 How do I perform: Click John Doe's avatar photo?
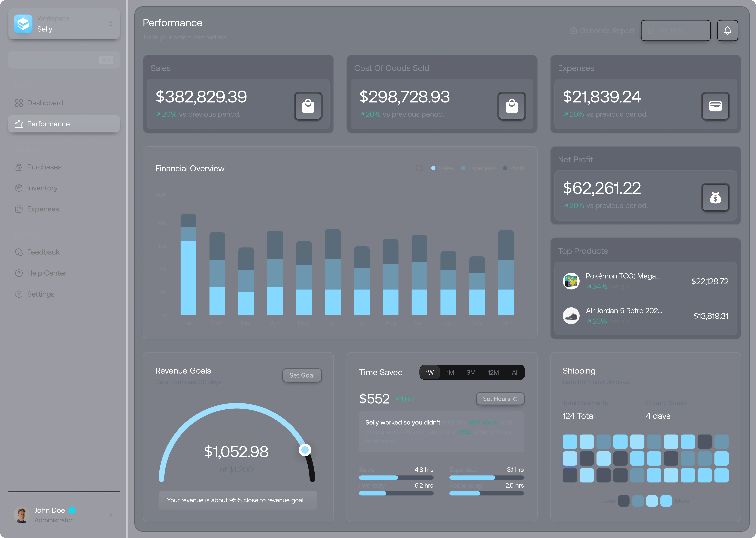(x=22, y=515)
